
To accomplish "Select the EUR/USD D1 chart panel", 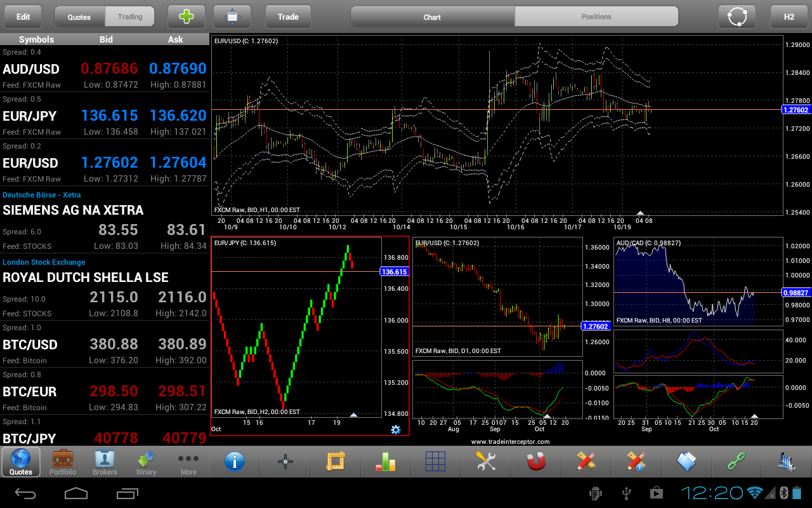I will 497,297.
